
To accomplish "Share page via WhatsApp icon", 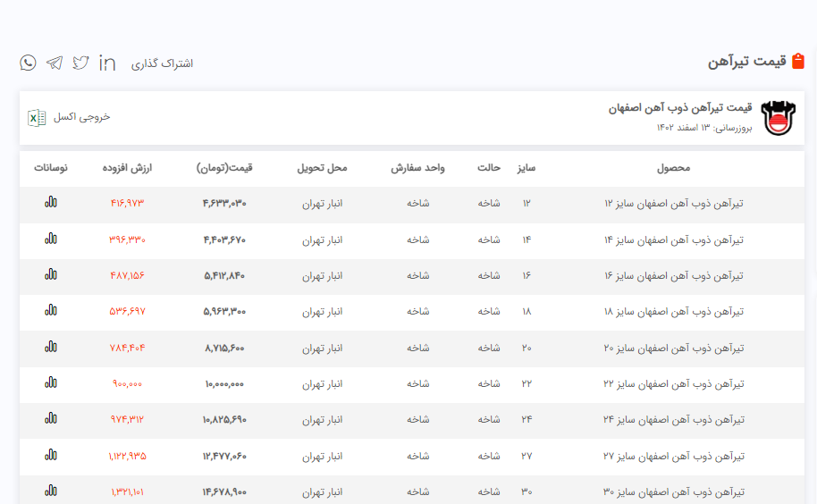I will [29, 63].
